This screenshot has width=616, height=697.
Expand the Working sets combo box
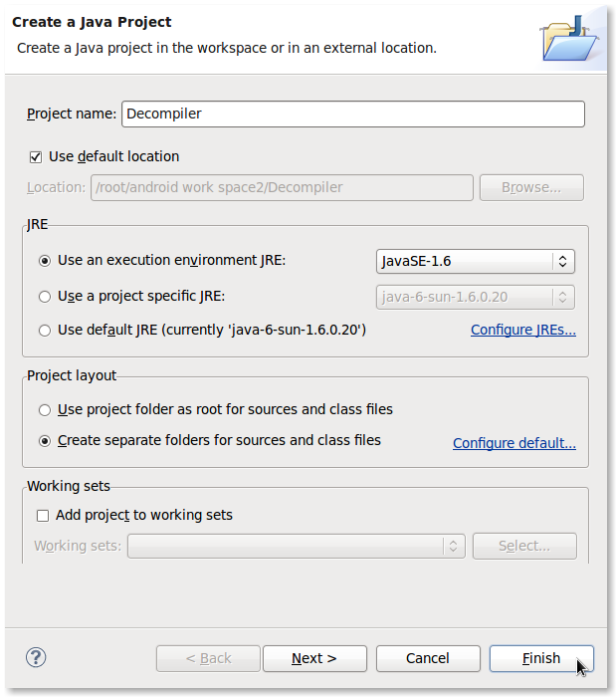click(297, 546)
